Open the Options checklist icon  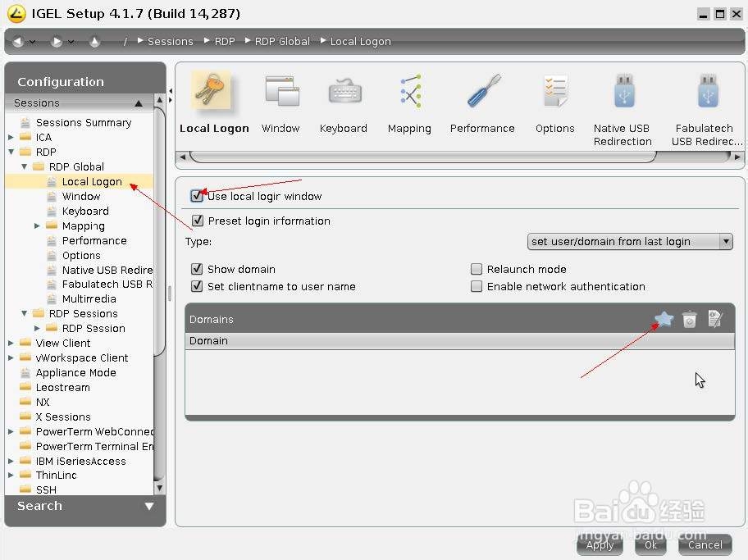tap(555, 91)
